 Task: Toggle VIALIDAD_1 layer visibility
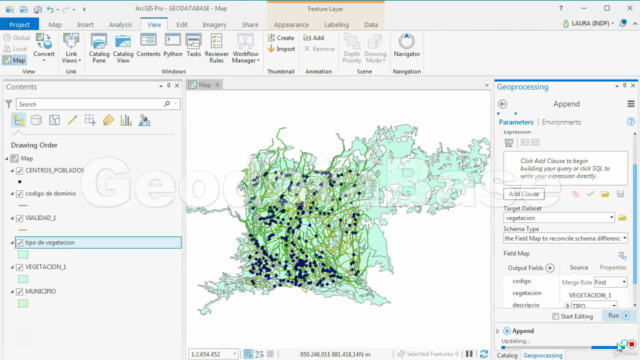click(20, 218)
